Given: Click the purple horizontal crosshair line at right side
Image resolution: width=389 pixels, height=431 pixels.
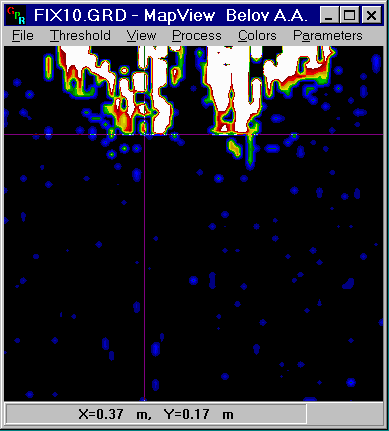Looking at the screenshot, I should (333, 135).
